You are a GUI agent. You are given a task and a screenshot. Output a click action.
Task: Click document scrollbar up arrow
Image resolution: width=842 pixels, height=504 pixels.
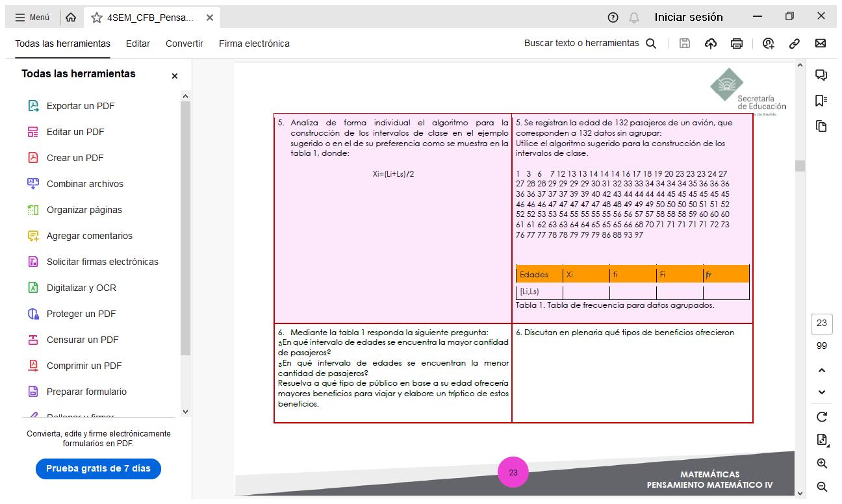coord(800,66)
